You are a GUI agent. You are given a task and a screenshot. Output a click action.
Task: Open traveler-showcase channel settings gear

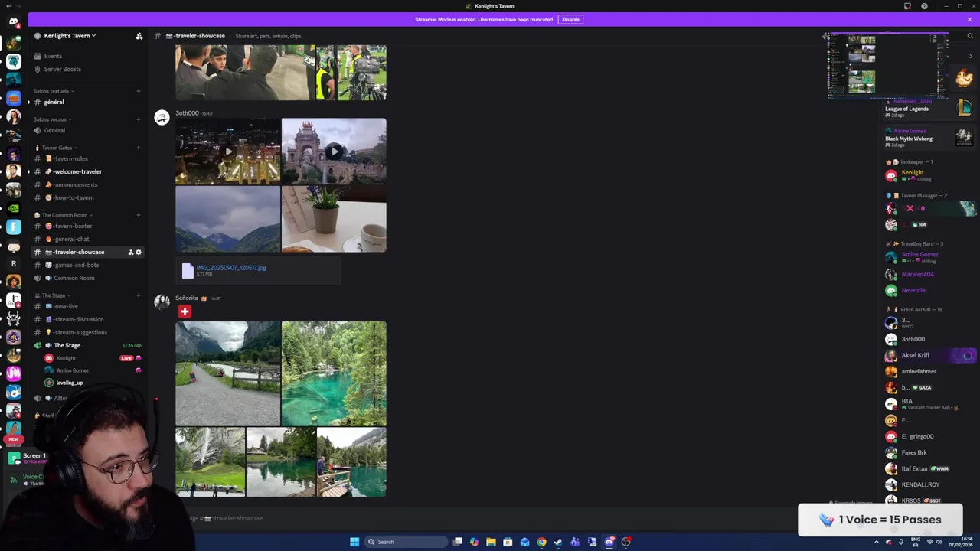point(139,252)
